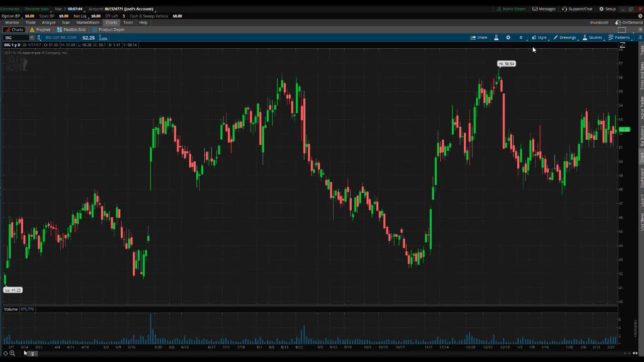644x362 pixels.
Task: Open the Chart side panel tab
Action: [641, 157]
